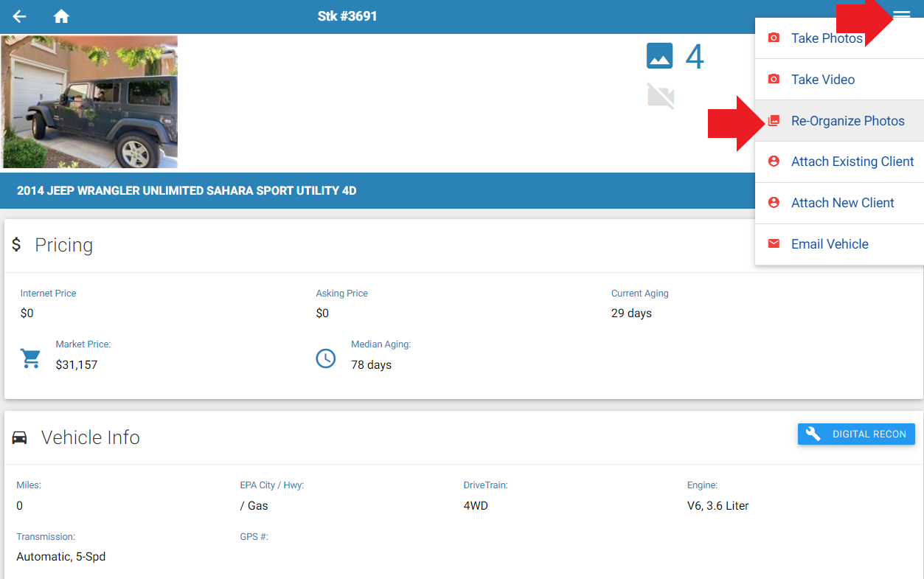Choose Email Vehicle from the menu
The image size is (924, 579).
click(x=839, y=244)
